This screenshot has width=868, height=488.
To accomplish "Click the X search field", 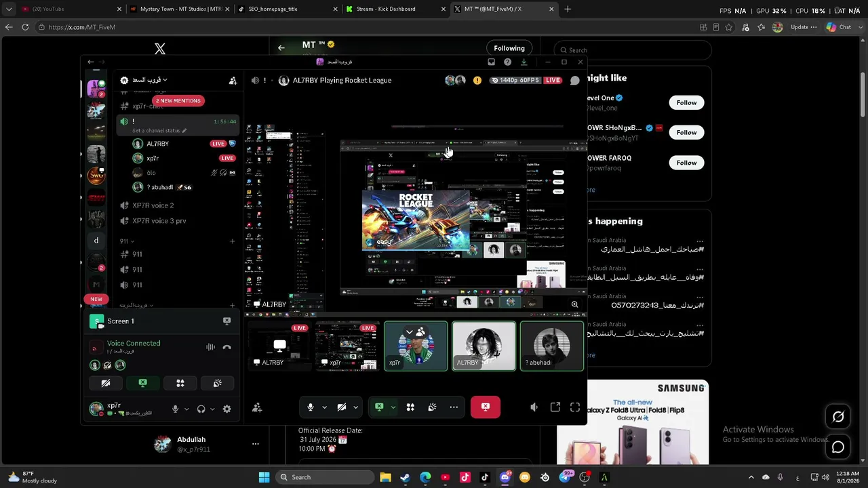I will [x=633, y=50].
